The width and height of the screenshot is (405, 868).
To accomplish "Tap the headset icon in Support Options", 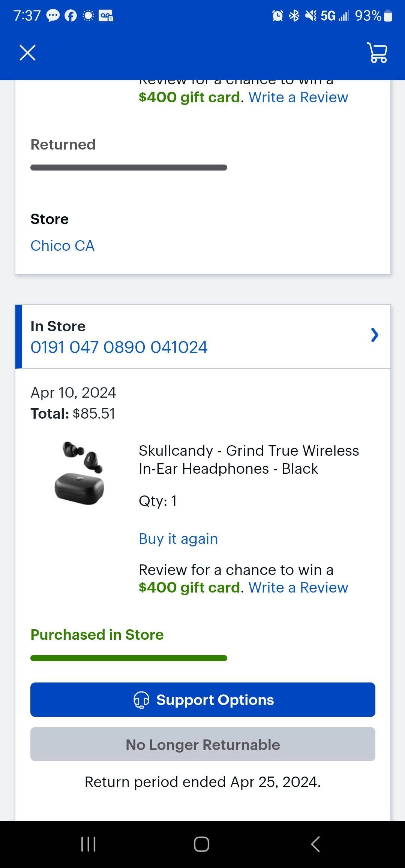I will [141, 700].
